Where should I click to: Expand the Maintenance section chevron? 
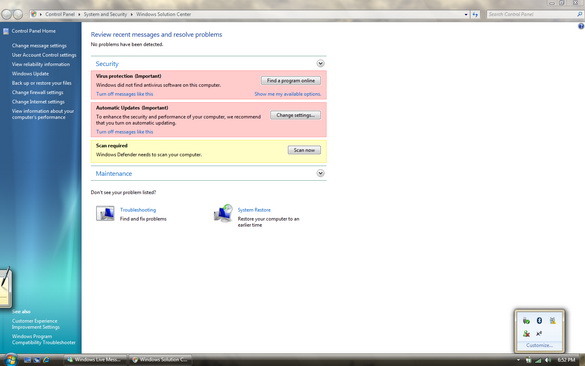pos(320,173)
